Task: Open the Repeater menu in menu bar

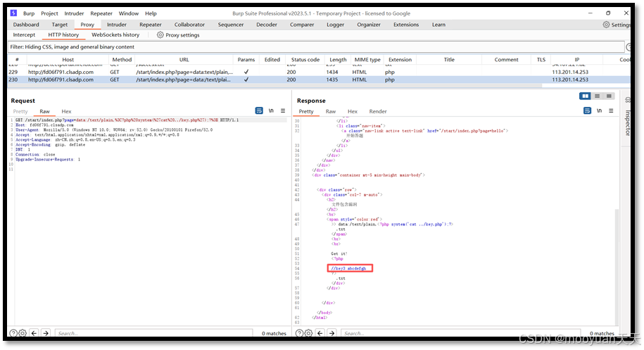Action: [101, 13]
